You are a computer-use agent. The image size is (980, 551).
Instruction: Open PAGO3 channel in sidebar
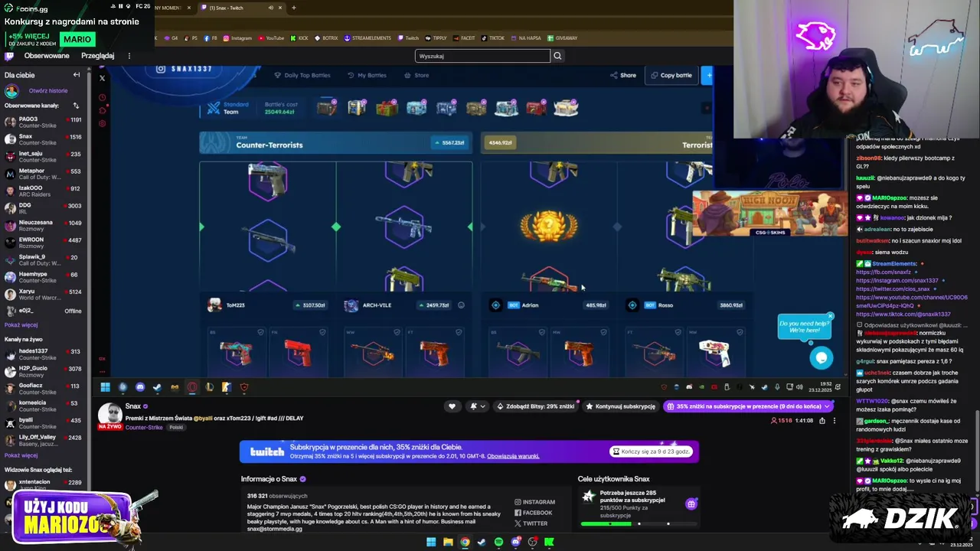[42, 122]
